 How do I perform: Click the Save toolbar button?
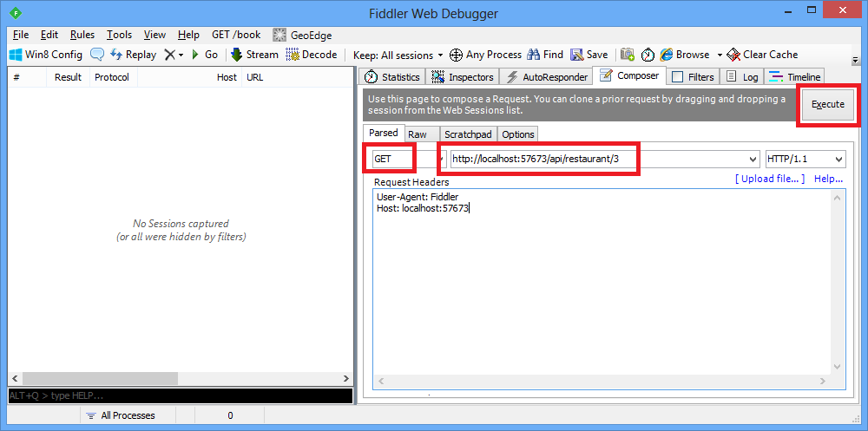[589, 55]
